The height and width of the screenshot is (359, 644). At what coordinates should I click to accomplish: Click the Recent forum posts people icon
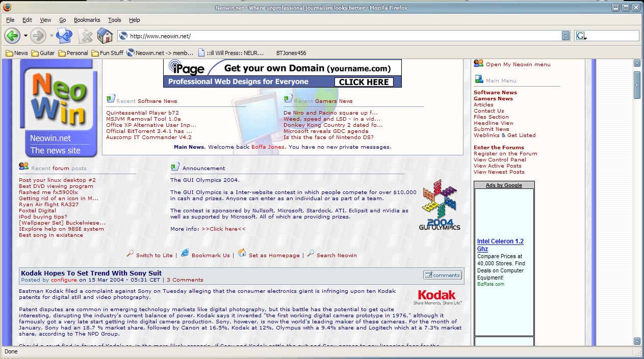click(x=23, y=165)
